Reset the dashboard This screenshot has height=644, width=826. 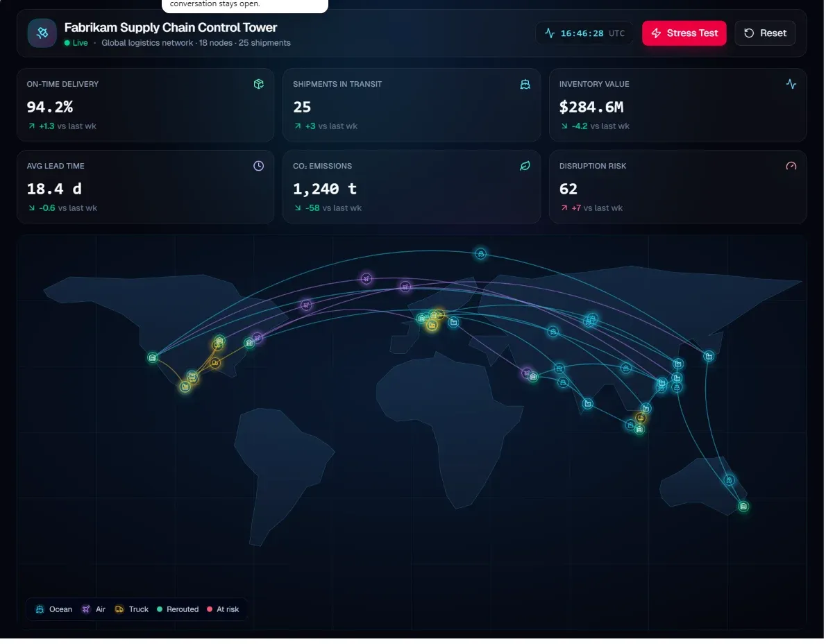click(x=765, y=33)
